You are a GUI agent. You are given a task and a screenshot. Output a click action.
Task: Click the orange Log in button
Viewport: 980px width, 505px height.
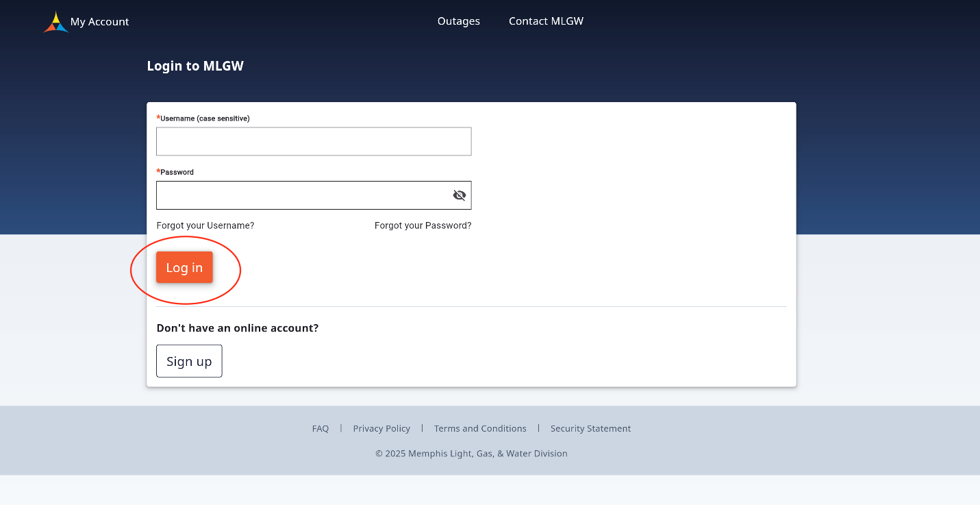pos(184,267)
